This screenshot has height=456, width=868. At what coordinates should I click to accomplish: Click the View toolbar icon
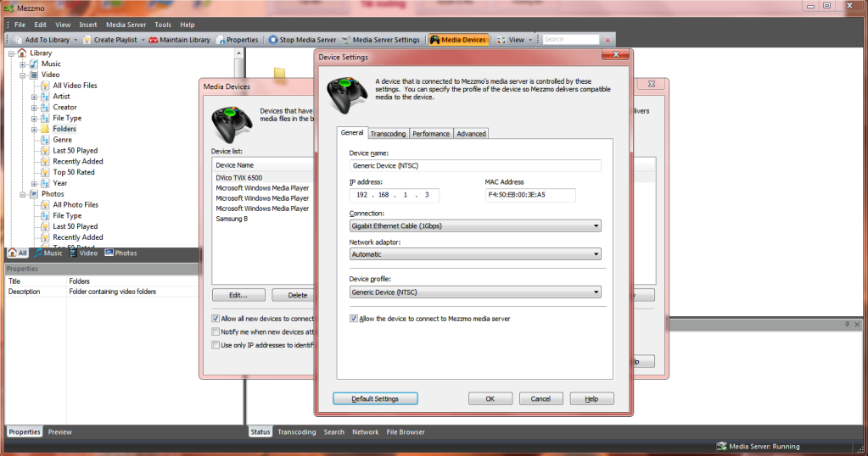501,40
